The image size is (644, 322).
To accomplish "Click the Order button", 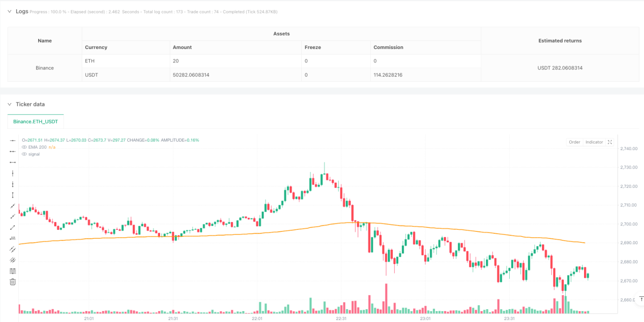I will [575, 142].
